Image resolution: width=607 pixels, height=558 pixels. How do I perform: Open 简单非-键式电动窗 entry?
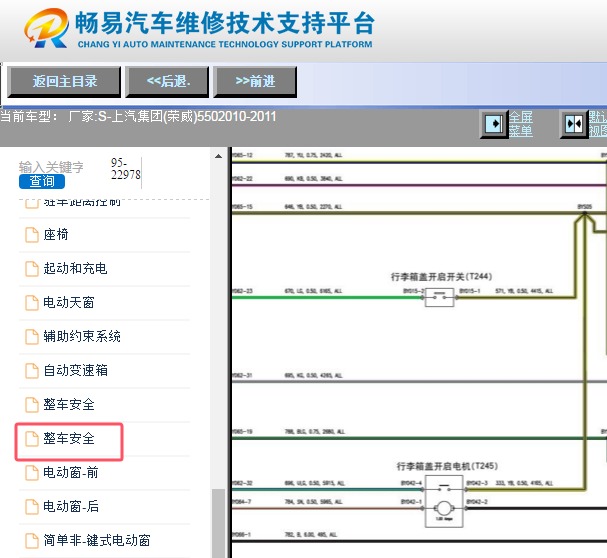97,540
